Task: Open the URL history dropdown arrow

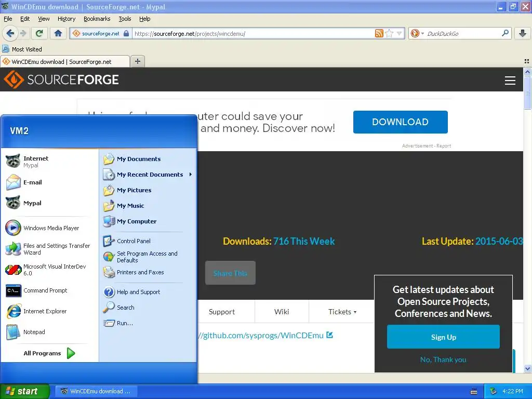Action: 400,33
